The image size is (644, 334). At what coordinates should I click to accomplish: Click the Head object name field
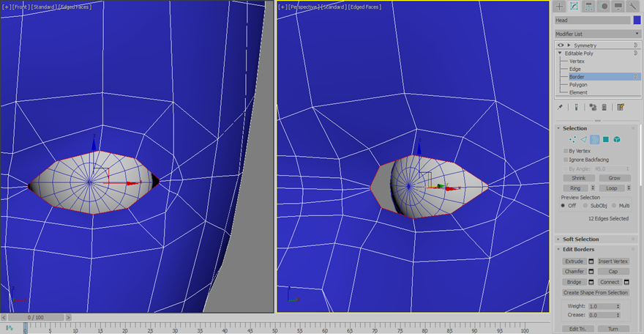click(592, 20)
